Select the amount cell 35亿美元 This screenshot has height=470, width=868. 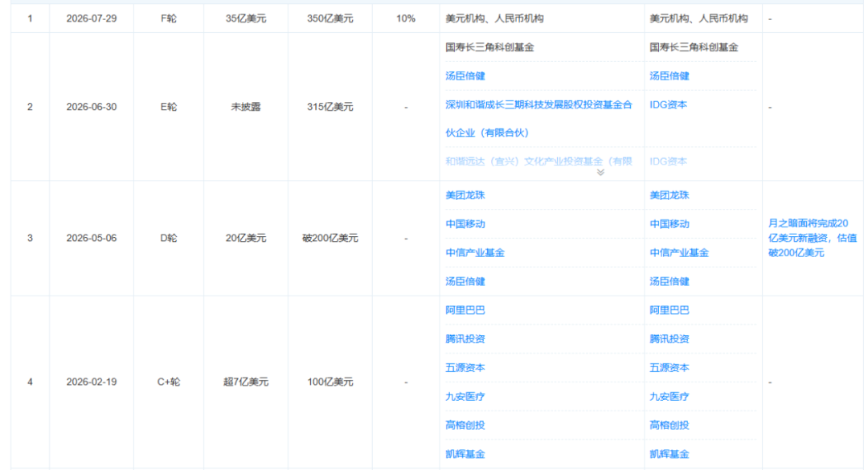pyautogui.click(x=246, y=18)
